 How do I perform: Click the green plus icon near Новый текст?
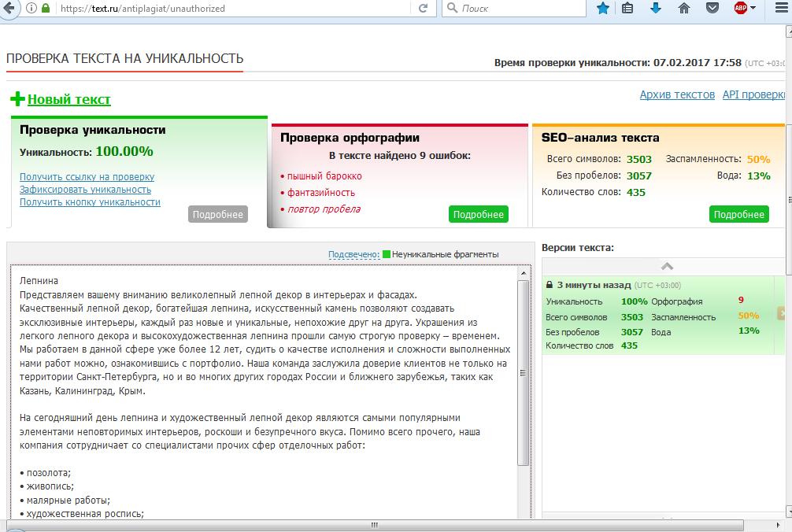[x=17, y=99]
